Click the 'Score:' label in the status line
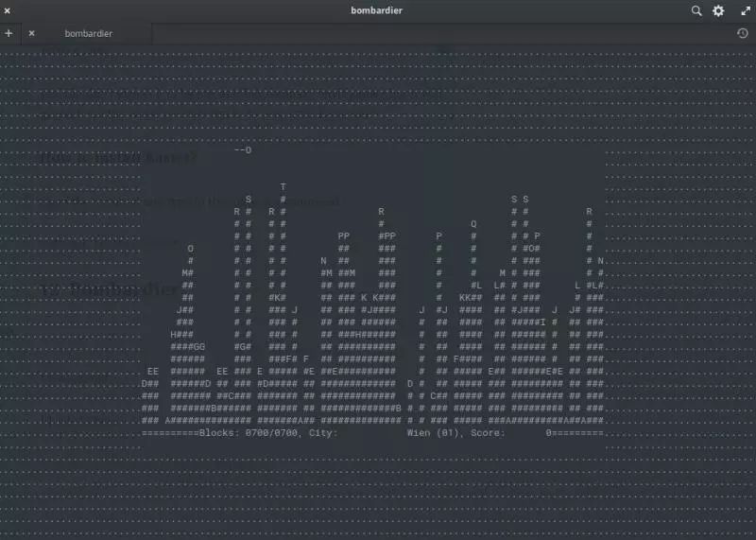Viewport: 756px width, 540px height. click(488, 433)
